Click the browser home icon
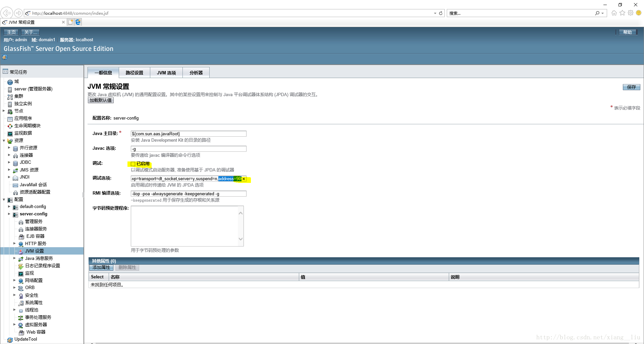Image resolution: width=644 pixels, height=344 pixels. tap(614, 13)
